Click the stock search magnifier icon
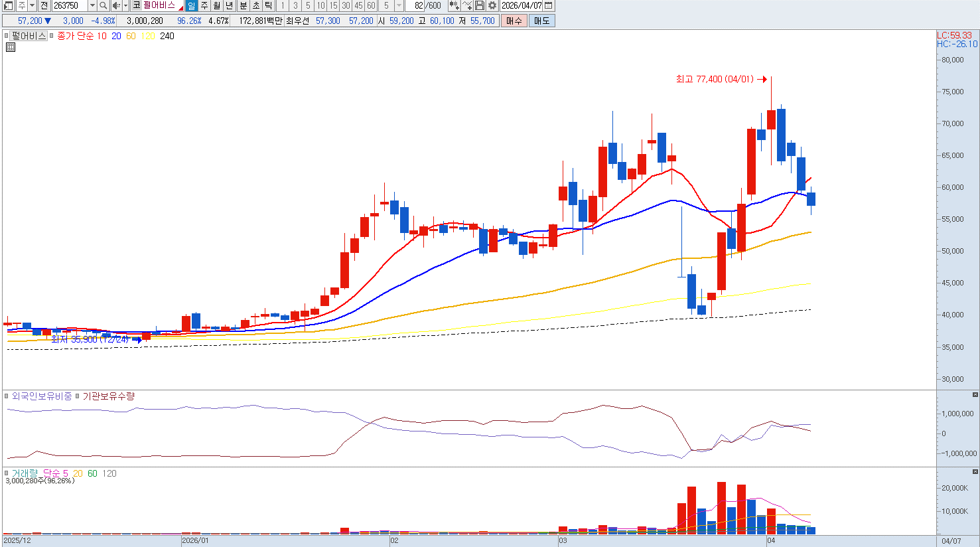Image resolution: width=980 pixels, height=547 pixels. coord(104,5)
